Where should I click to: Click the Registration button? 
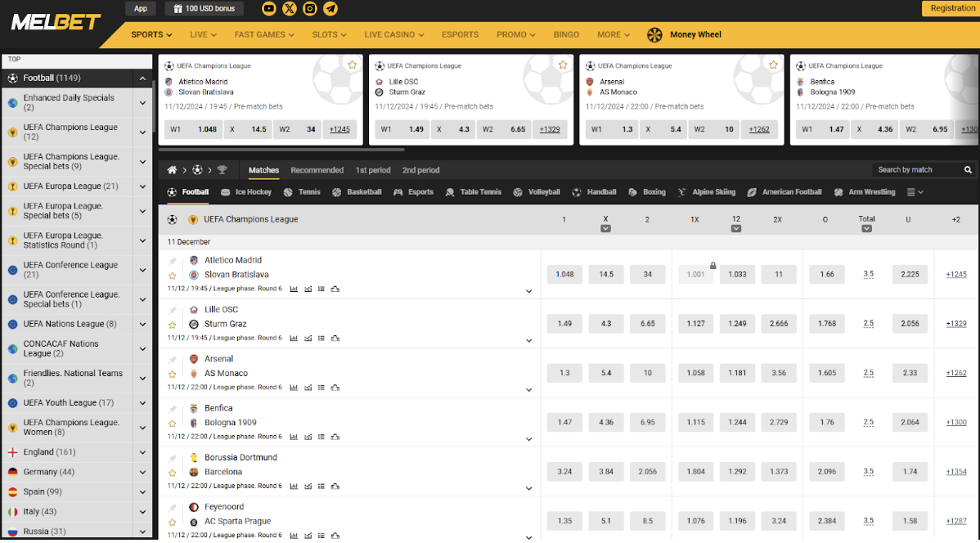point(951,8)
